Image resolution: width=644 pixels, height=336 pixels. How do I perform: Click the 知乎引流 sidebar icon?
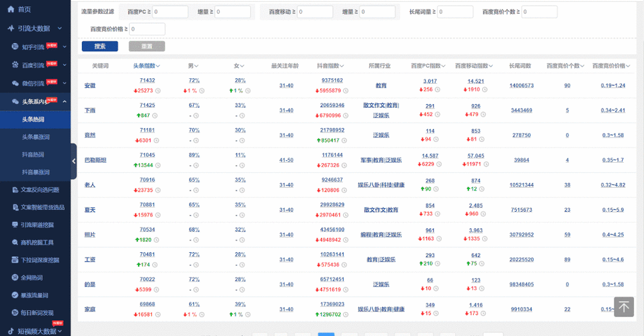pos(16,47)
